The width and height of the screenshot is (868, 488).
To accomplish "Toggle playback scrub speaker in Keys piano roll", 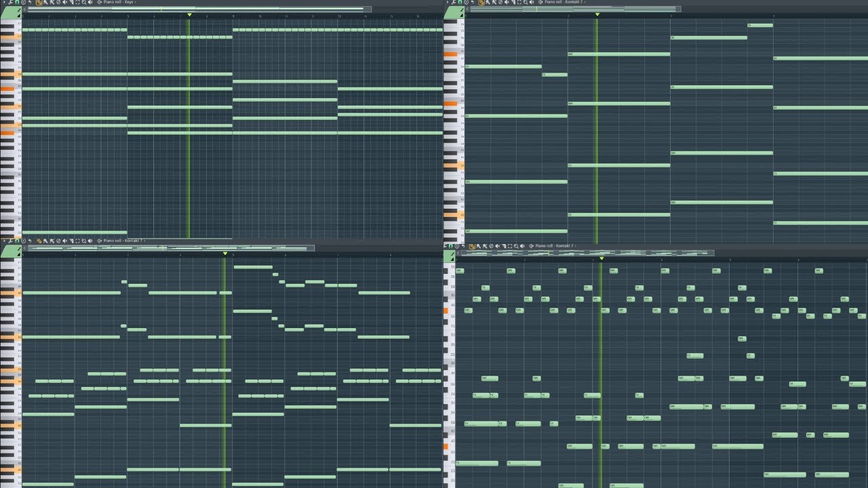I will pyautogui.click(x=90, y=2).
